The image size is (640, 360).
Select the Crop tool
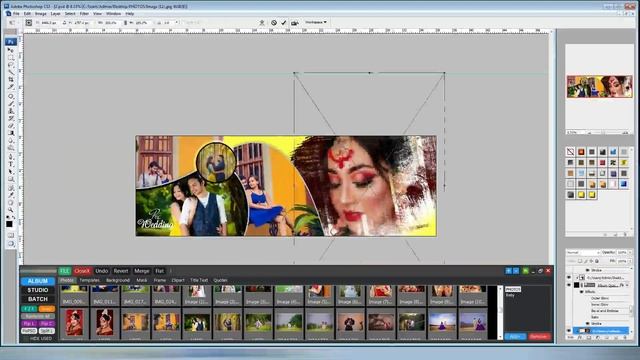(11, 80)
